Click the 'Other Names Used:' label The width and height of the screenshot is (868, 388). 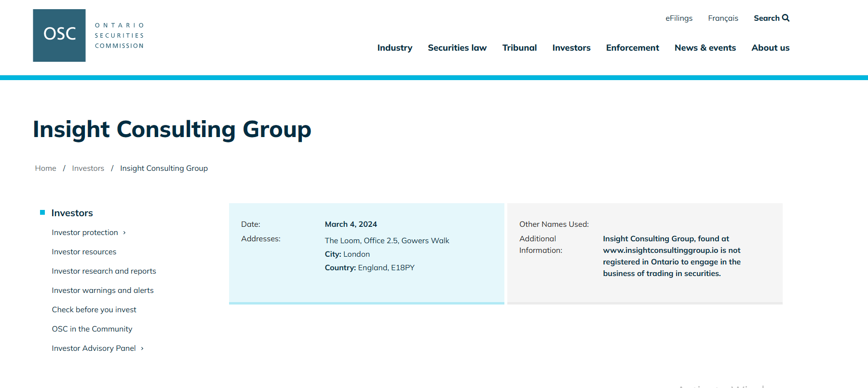(554, 224)
